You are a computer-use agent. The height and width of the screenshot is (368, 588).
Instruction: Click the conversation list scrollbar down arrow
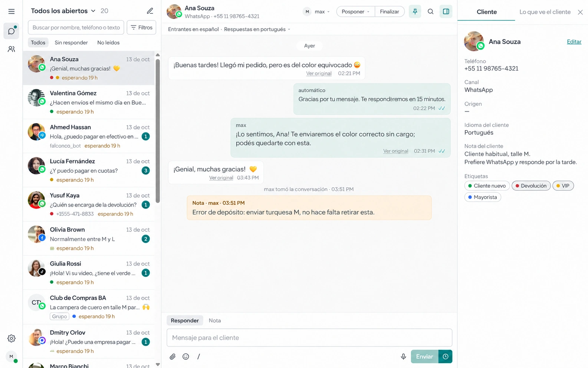click(x=158, y=365)
